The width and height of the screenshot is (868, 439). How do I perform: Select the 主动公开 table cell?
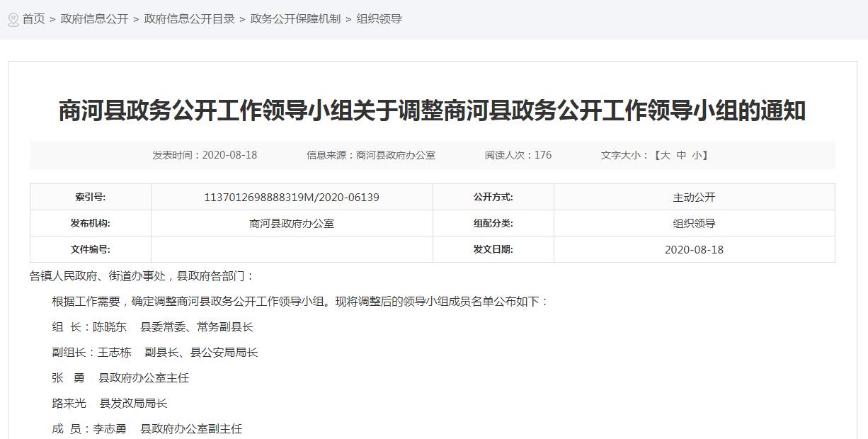pos(695,198)
